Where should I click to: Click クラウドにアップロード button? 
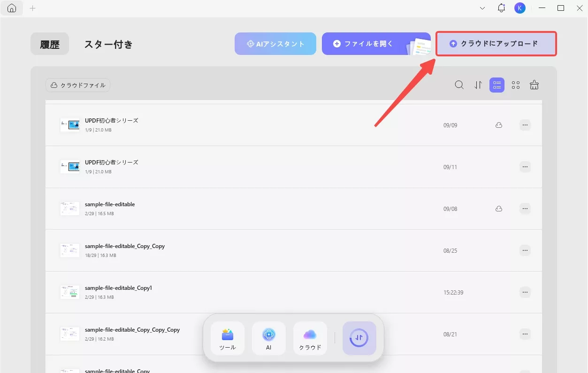(496, 44)
